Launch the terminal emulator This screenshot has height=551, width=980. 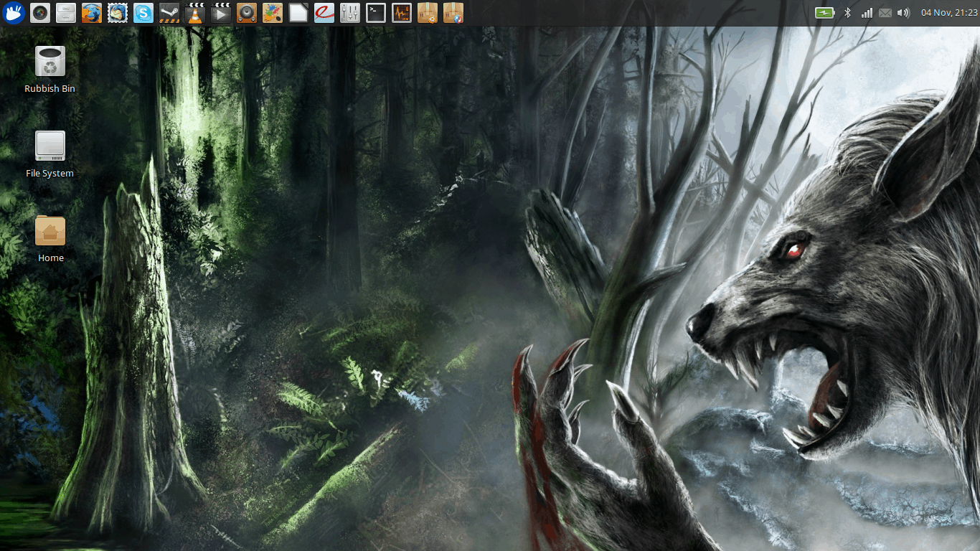[x=376, y=13]
